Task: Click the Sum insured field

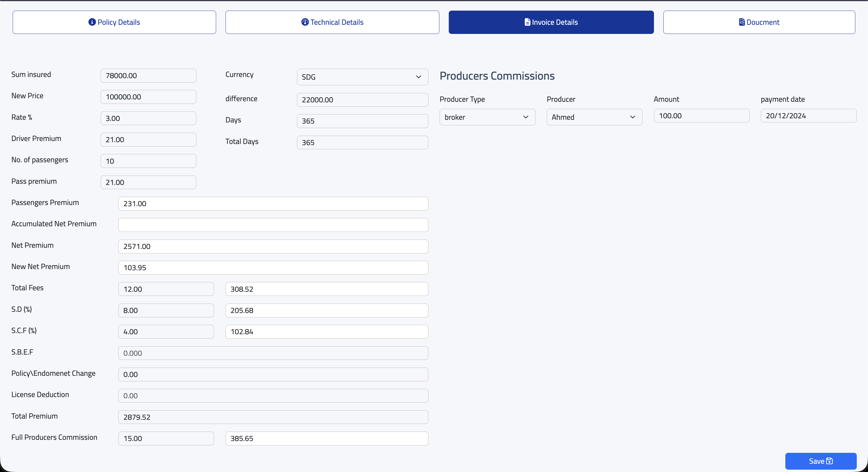Action: tap(148, 76)
